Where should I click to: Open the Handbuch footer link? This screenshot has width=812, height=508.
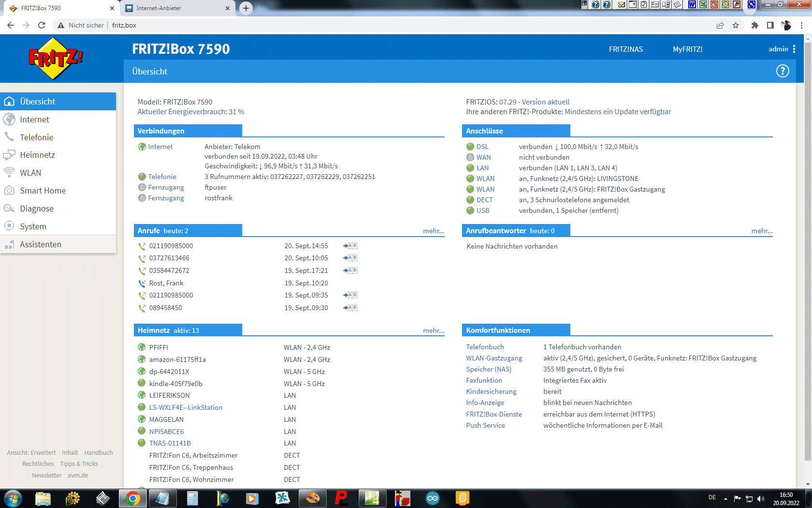[x=99, y=453]
